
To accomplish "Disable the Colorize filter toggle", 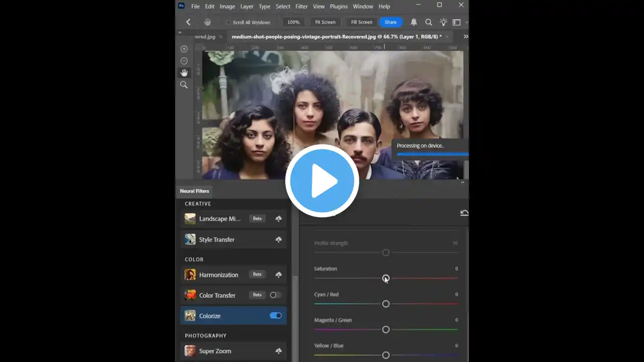I will [276, 316].
